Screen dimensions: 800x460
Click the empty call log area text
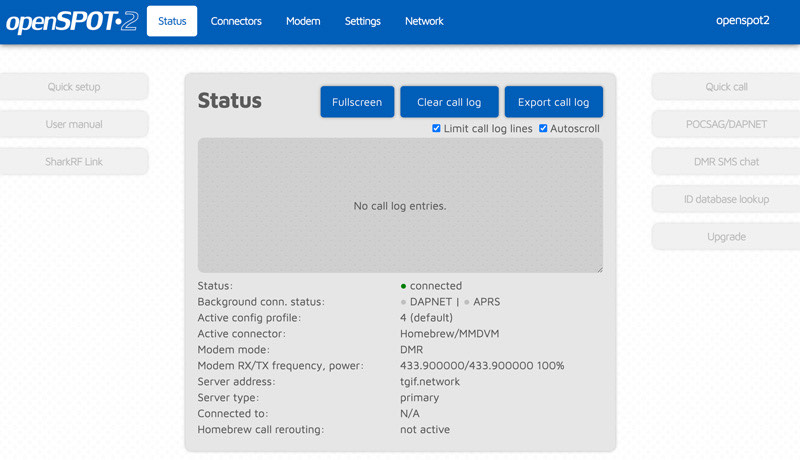point(400,206)
